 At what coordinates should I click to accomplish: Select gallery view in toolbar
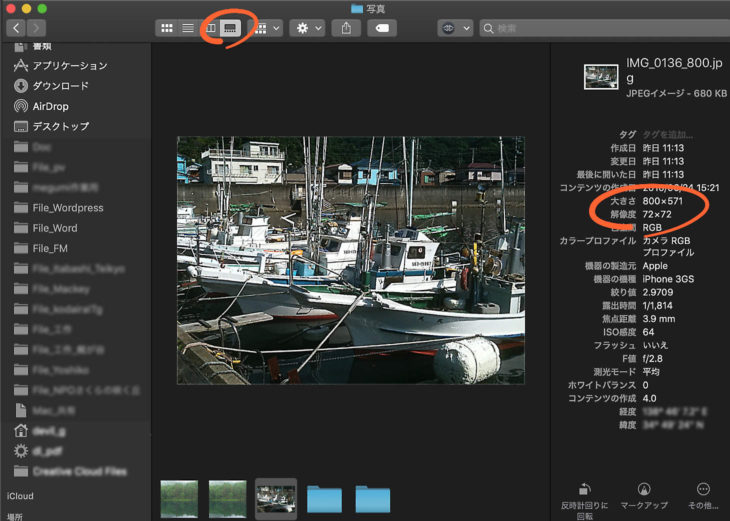coord(231,28)
